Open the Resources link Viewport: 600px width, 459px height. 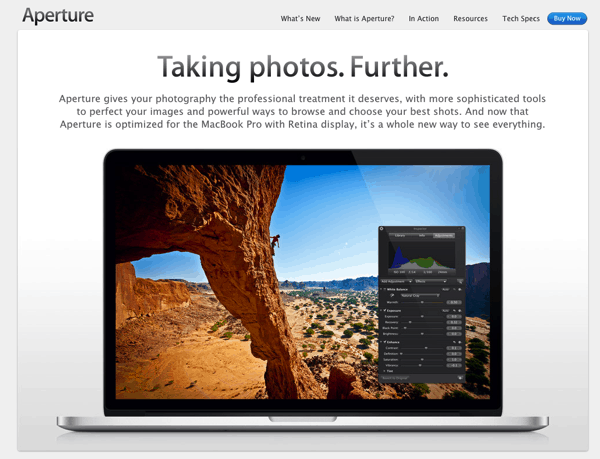[470, 18]
